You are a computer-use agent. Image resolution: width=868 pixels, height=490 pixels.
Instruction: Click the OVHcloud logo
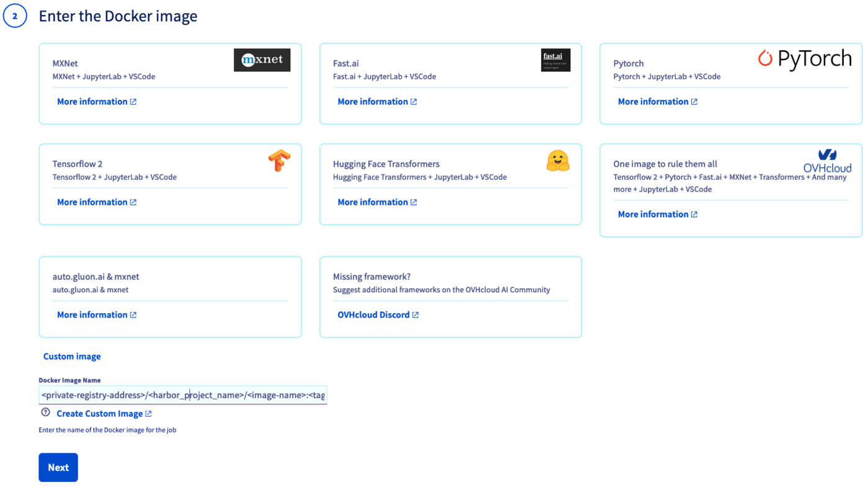coord(826,161)
